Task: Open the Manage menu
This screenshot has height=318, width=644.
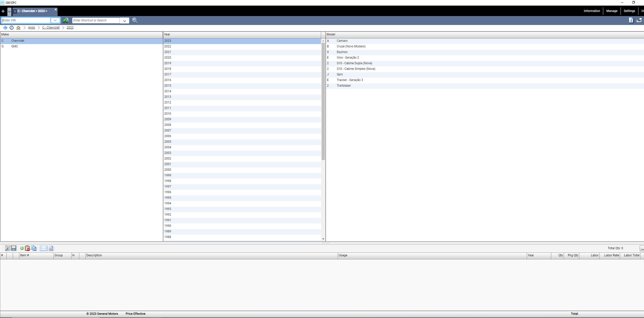Action: coord(612,11)
